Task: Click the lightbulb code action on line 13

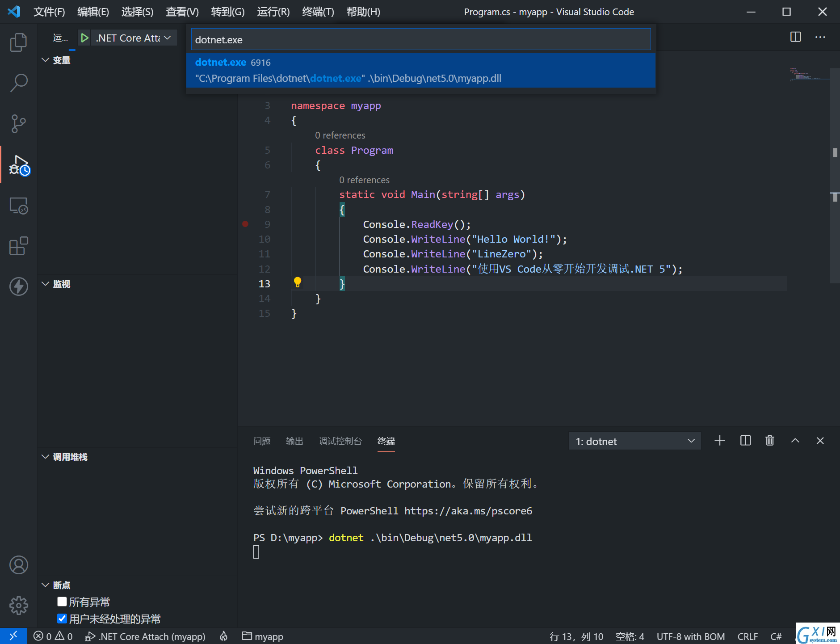Action: [297, 282]
